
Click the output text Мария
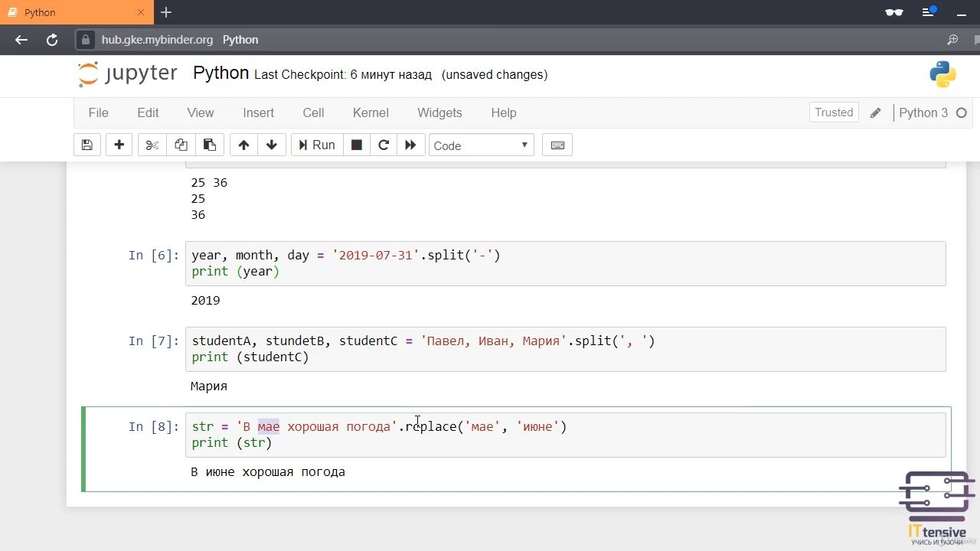coord(209,386)
